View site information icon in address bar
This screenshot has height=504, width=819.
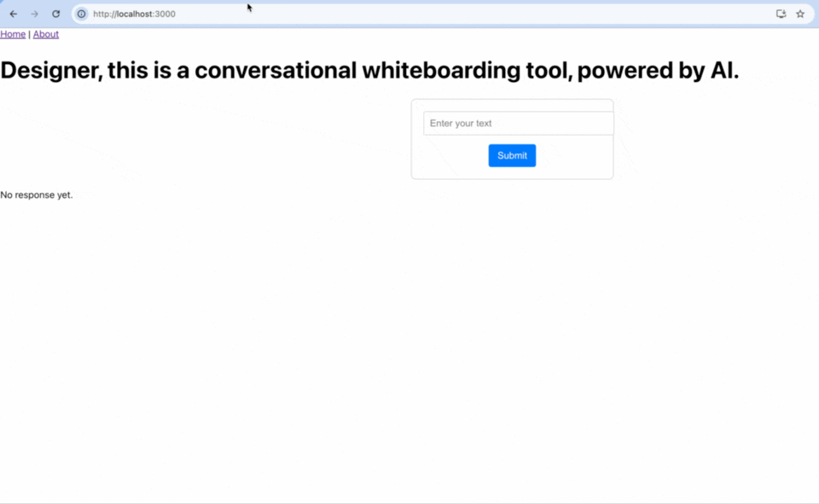(82, 14)
